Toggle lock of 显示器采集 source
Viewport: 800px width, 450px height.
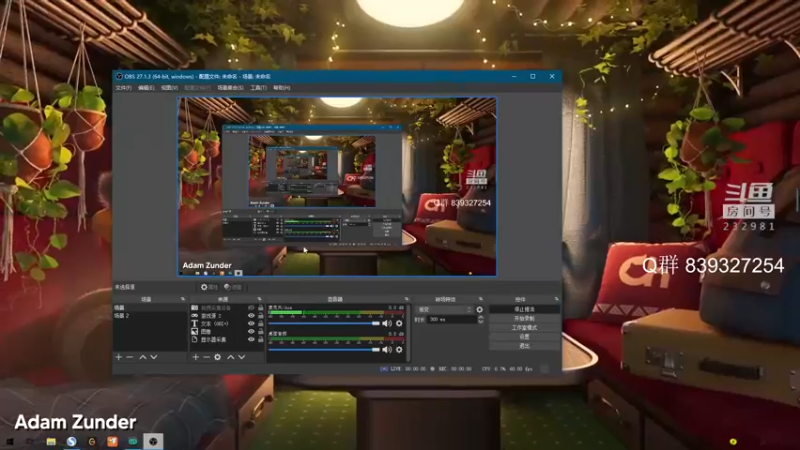(260, 339)
